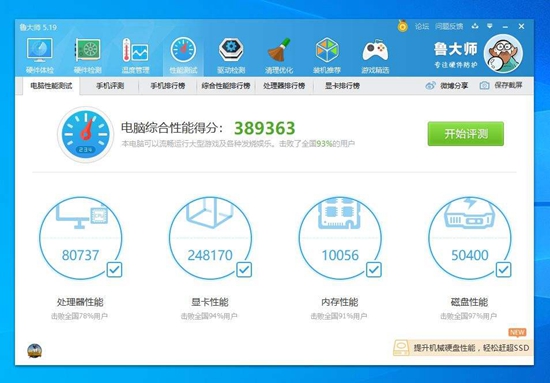Viewport: 550px width, 383px height.
Task: Toggle the 内存性能 score checkbox
Action: pos(374,269)
